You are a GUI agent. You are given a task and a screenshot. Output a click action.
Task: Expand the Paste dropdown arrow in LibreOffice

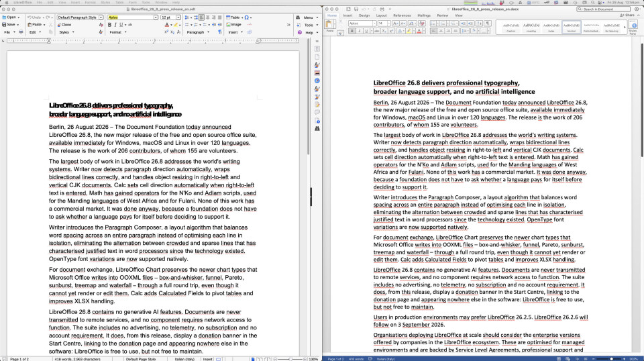[44, 25]
